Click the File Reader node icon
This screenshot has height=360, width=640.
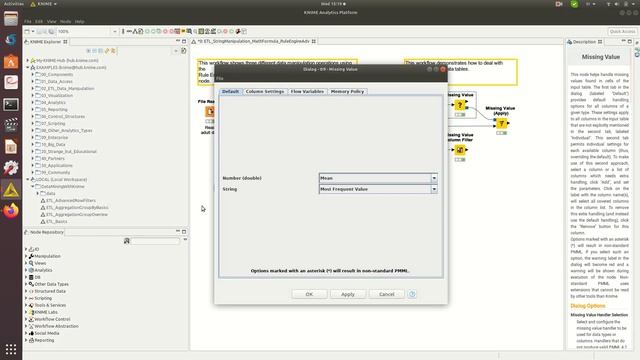coord(210,111)
